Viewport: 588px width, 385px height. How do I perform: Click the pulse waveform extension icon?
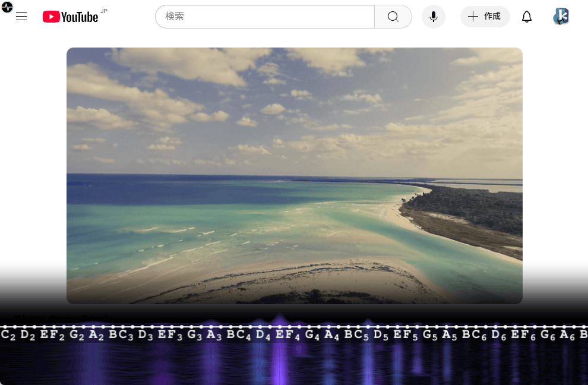coord(7,7)
